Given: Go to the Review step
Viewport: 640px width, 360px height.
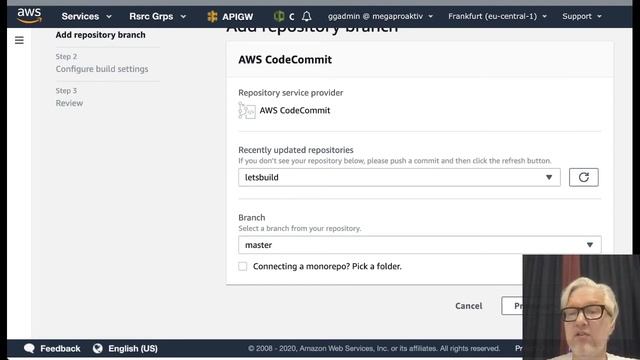Looking at the screenshot, I should pos(69,103).
